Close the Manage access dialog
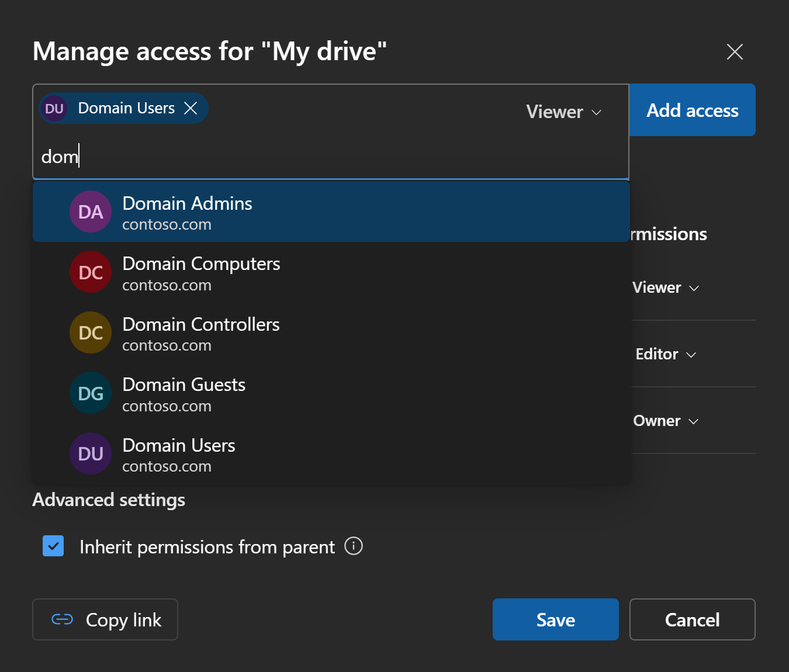The image size is (789, 672). coord(735,51)
